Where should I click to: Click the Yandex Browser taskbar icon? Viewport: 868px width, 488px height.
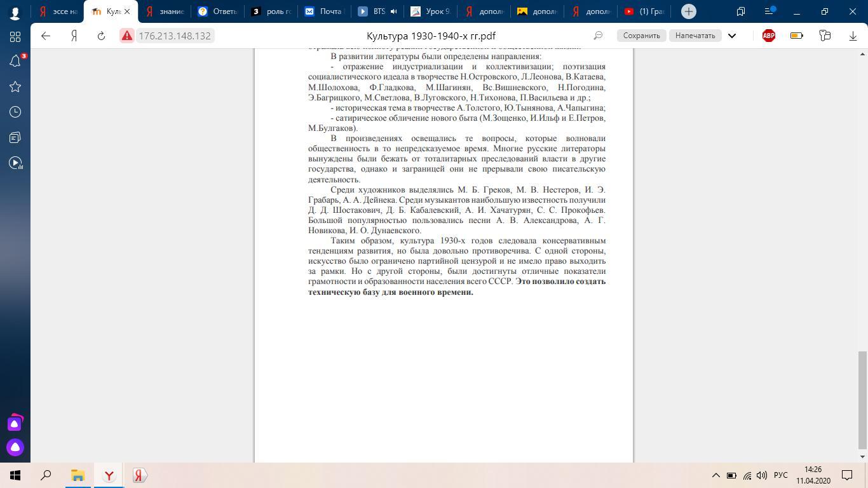pos(109,475)
